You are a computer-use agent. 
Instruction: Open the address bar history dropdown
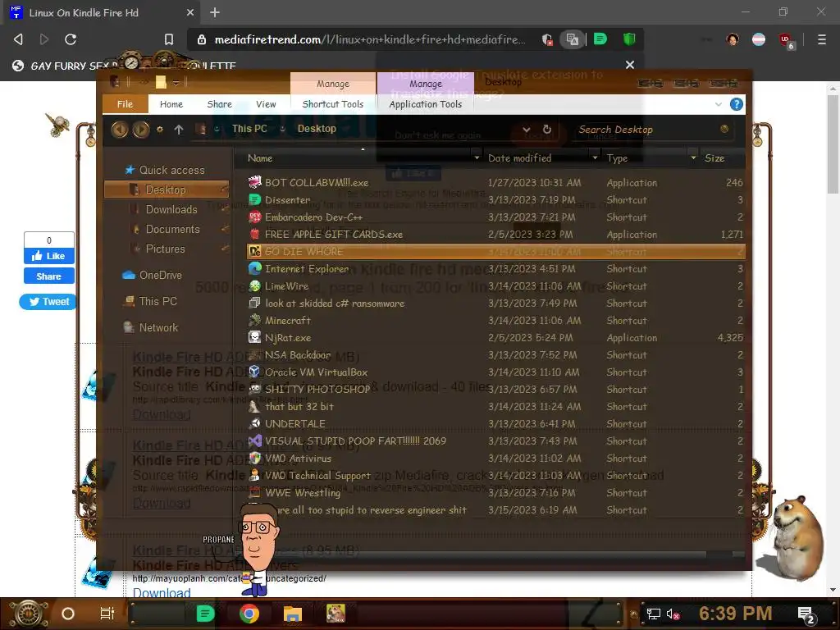(527, 129)
